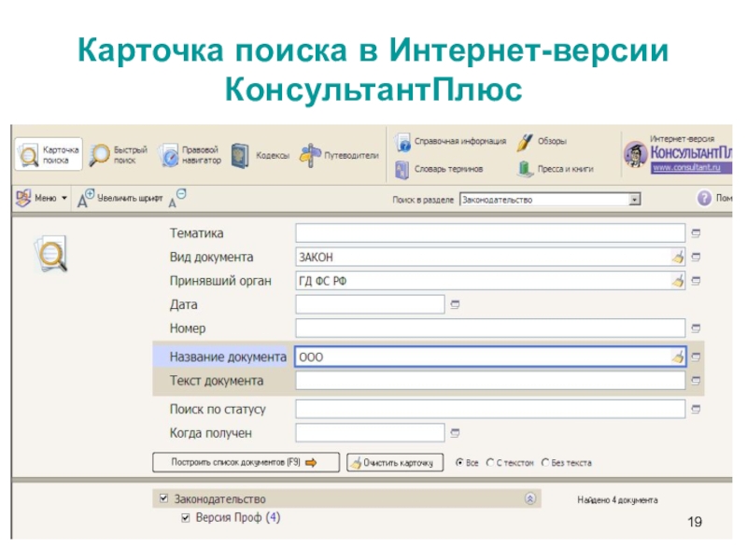Click the Название документа label

[x=228, y=357]
